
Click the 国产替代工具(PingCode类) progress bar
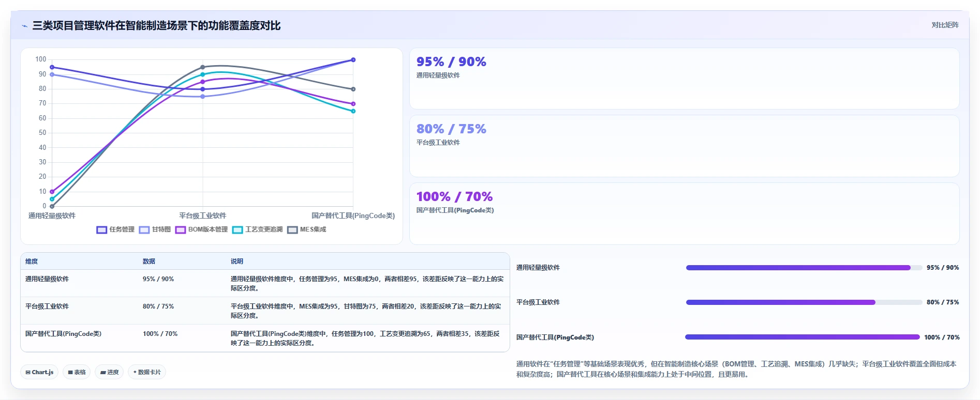point(803,337)
